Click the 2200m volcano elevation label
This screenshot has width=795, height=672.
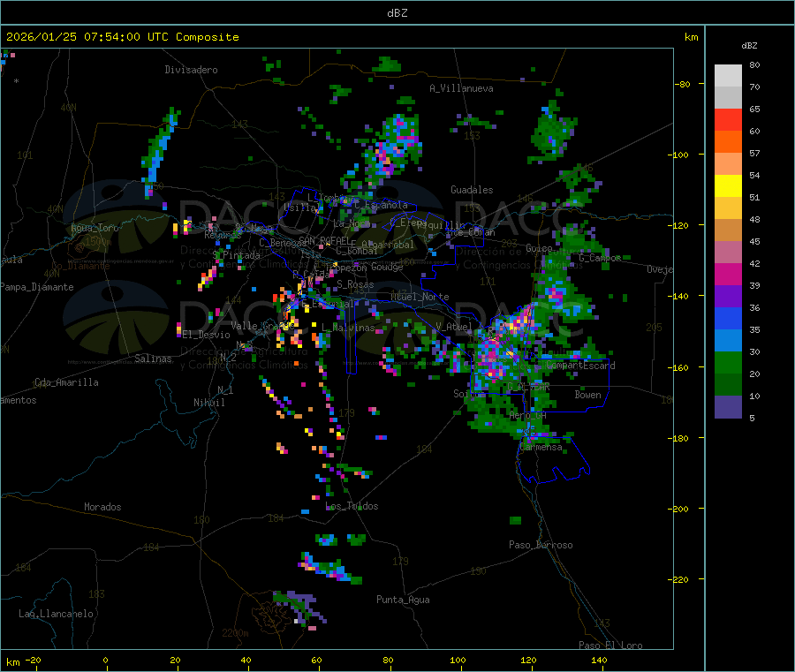[235, 633]
